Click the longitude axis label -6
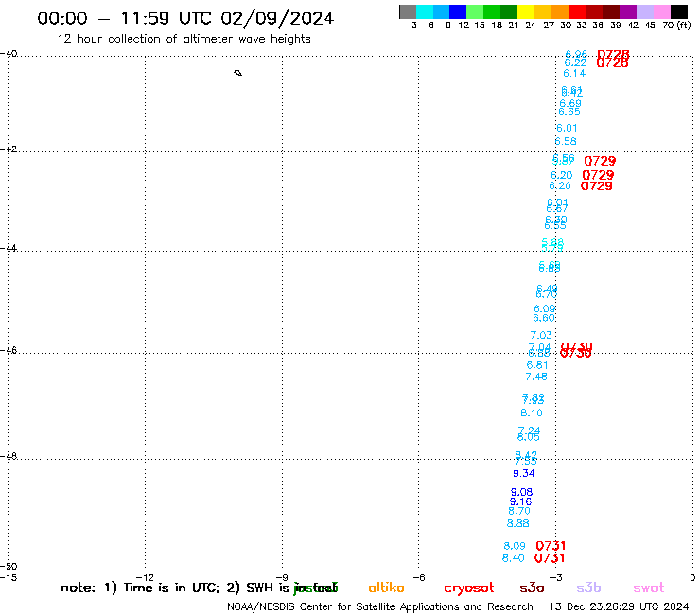 click(419, 577)
